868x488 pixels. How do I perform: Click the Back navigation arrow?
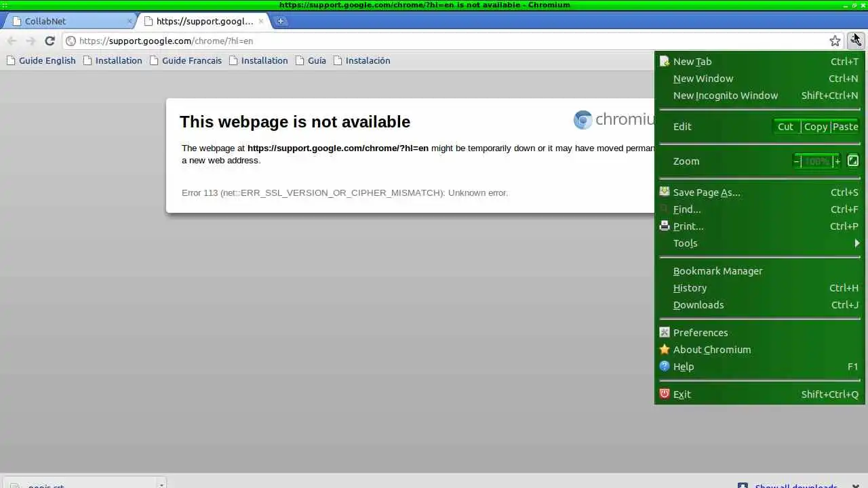(x=12, y=41)
